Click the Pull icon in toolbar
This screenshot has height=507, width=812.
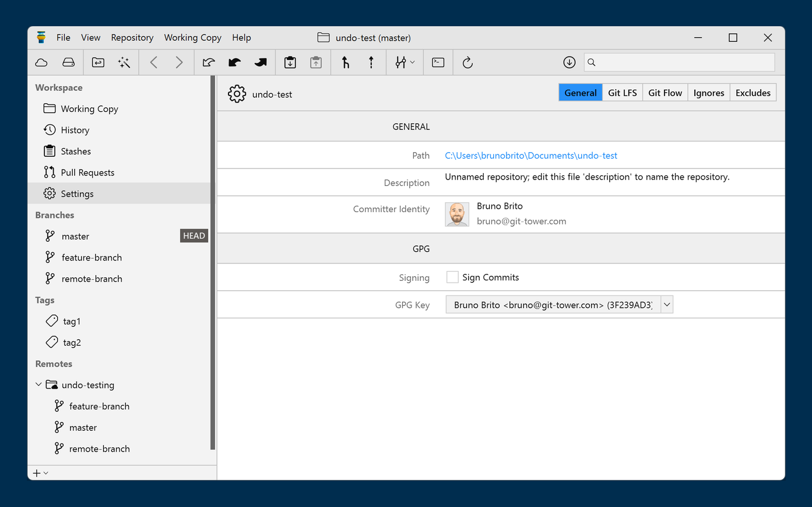tap(235, 62)
